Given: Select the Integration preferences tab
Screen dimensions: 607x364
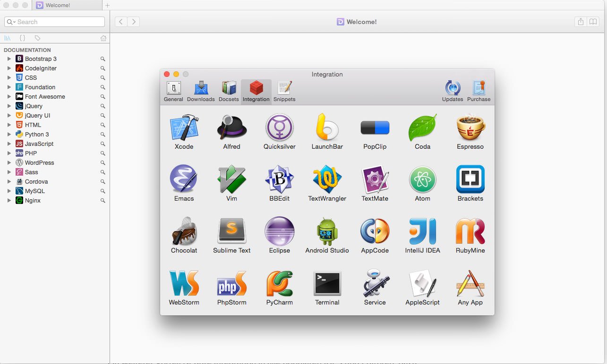Looking at the screenshot, I should coord(256,91).
